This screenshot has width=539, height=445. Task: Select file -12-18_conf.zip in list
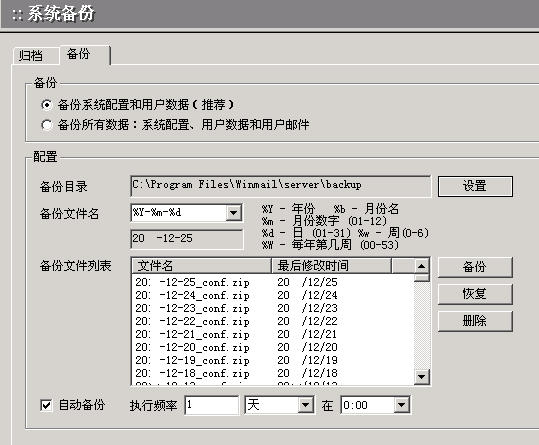coord(192,374)
